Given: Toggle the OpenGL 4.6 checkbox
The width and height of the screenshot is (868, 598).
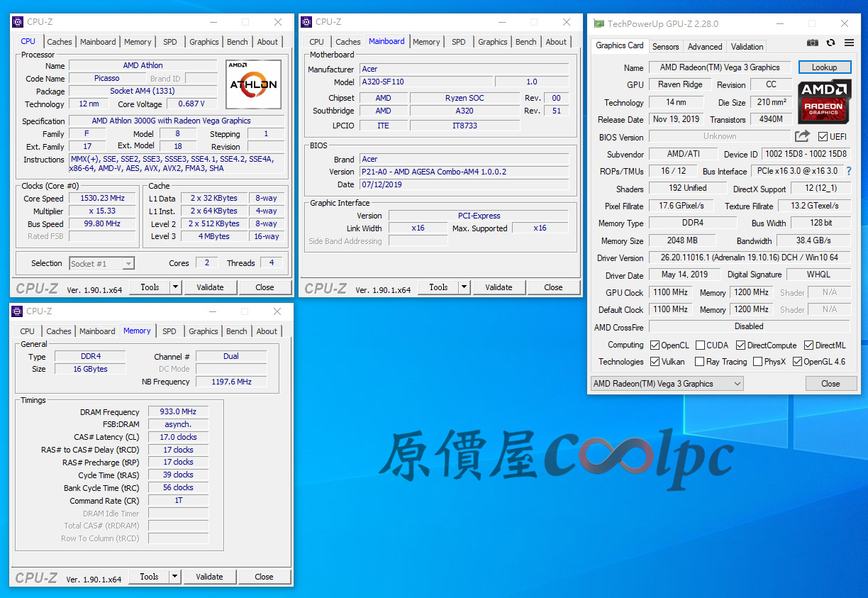Looking at the screenshot, I should (798, 362).
